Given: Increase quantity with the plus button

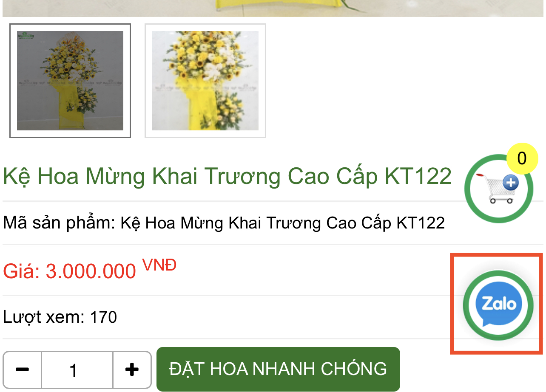Looking at the screenshot, I should [x=132, y=369].
